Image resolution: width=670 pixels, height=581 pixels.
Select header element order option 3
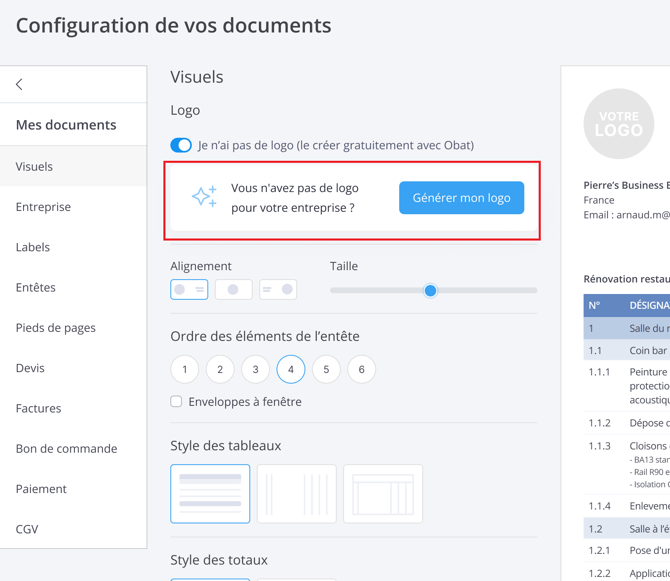pyautogui.click(x=256, y=370)
